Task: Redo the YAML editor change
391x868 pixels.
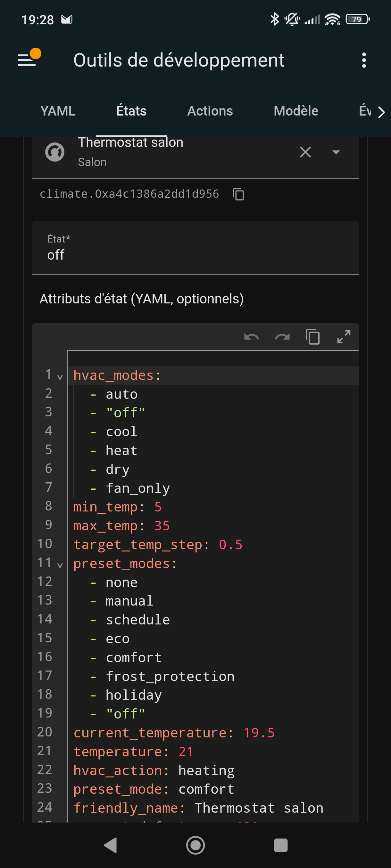Action: click(282, 337)
